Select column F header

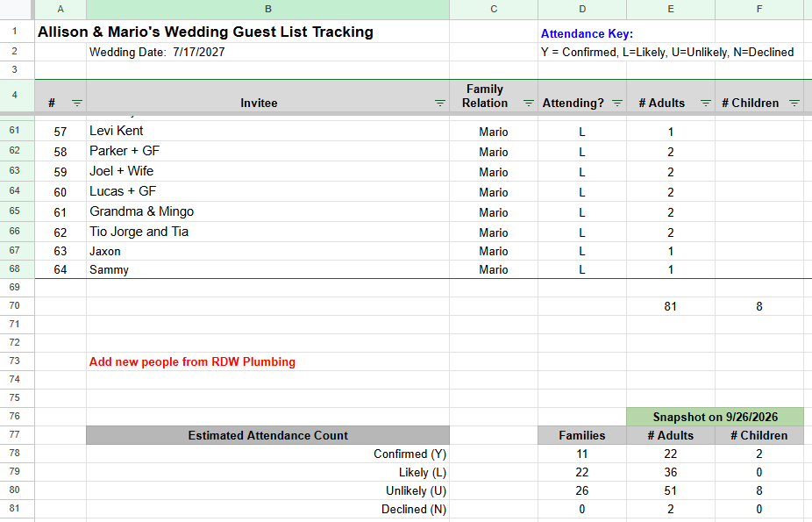[759, 10]
